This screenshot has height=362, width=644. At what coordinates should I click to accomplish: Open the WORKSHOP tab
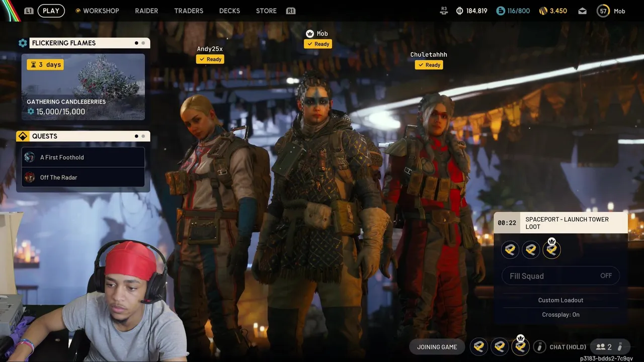[x=101, y=11]
